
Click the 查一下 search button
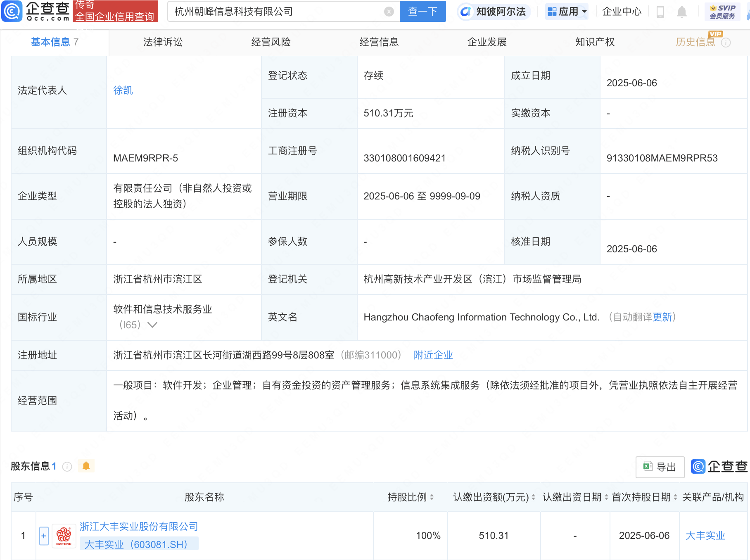(422, 12)
